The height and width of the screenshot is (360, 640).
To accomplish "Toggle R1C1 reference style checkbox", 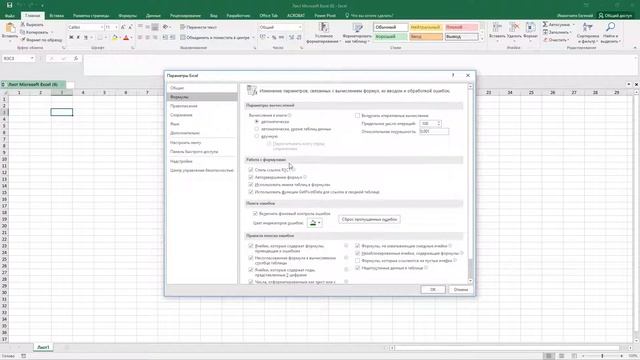I will 251,170.
